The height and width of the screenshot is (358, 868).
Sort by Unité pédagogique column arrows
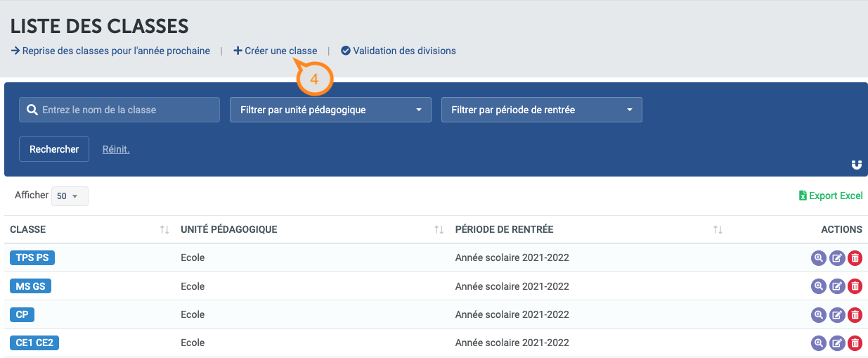coord(439,230)
